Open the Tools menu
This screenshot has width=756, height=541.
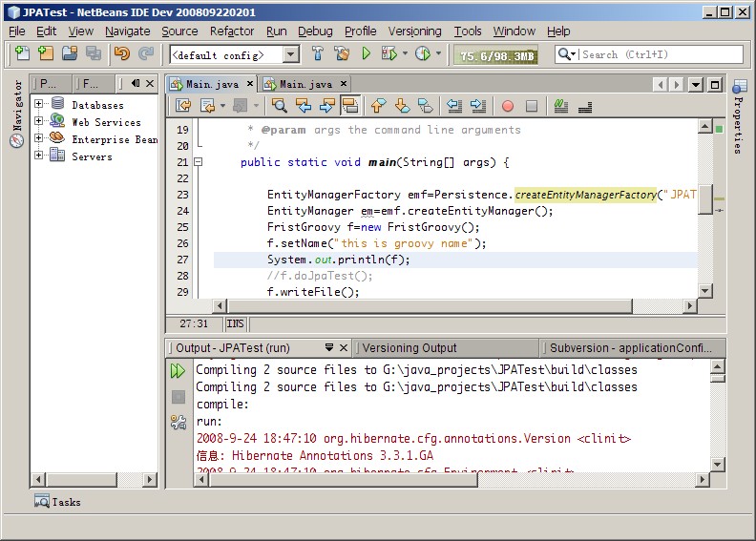point(468,31)
